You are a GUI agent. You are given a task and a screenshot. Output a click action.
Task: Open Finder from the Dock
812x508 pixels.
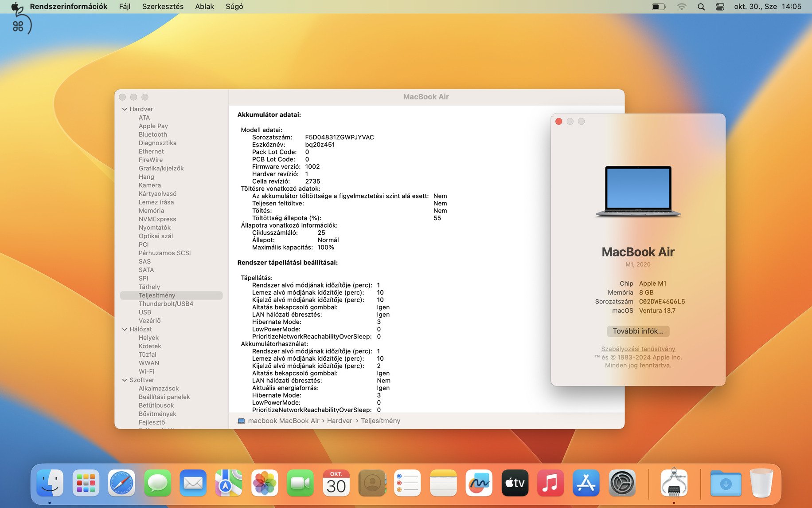point(50,483)
